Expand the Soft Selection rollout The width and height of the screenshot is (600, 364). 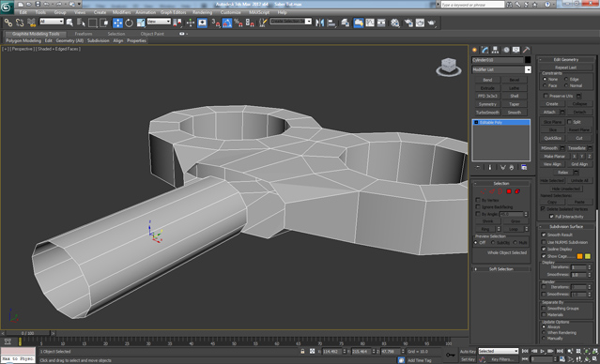click(501, 269)
